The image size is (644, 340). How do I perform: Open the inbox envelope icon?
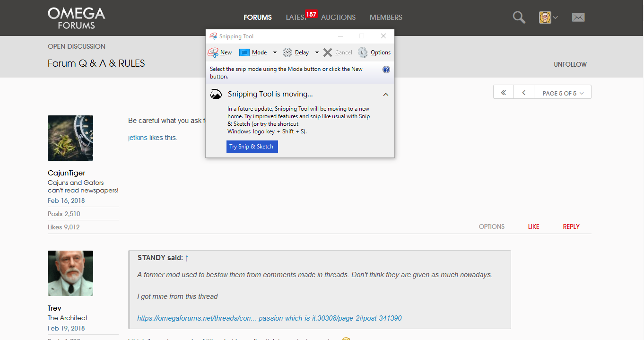coord(578,17)
